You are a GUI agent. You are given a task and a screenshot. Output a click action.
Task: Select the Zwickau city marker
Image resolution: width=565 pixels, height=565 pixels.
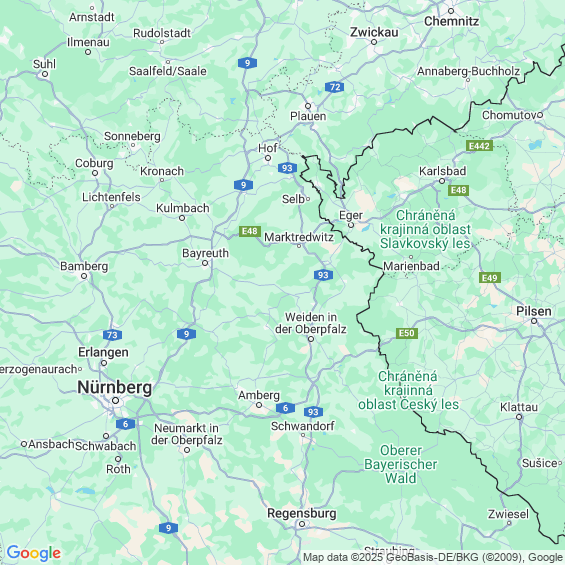374,42
